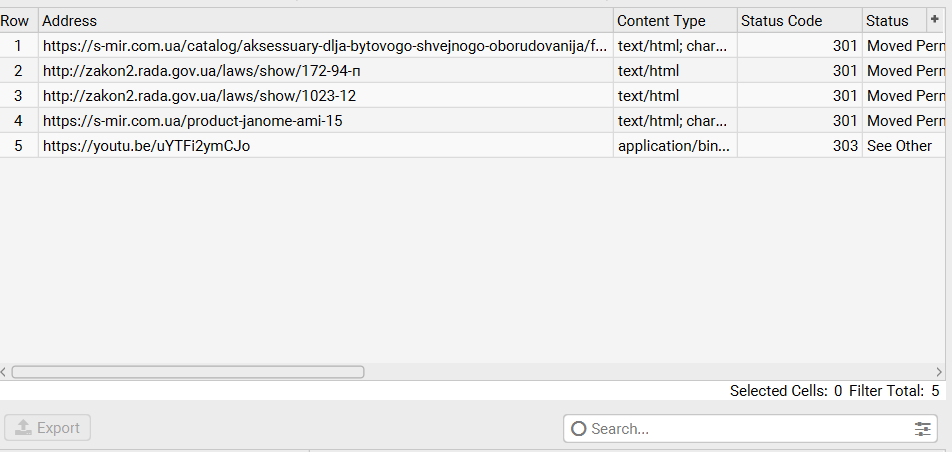Select the product-janome-ami-15 URL cell

pos(326,121)
